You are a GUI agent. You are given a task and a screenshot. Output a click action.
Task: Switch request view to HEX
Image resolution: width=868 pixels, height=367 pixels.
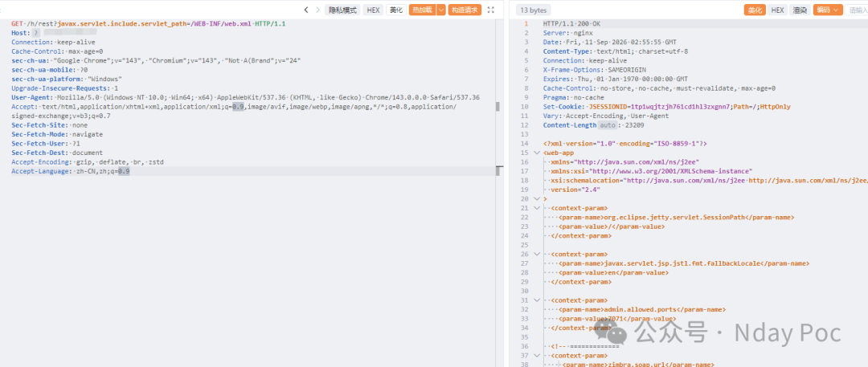pyautogui.click(x=373, y=10)
